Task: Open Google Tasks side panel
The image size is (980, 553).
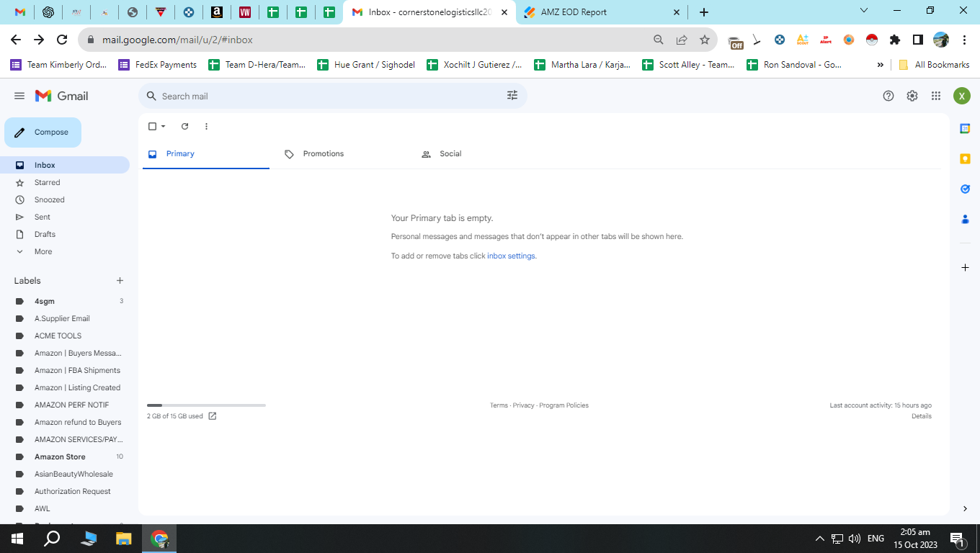Action: click(x=965, y=189)
